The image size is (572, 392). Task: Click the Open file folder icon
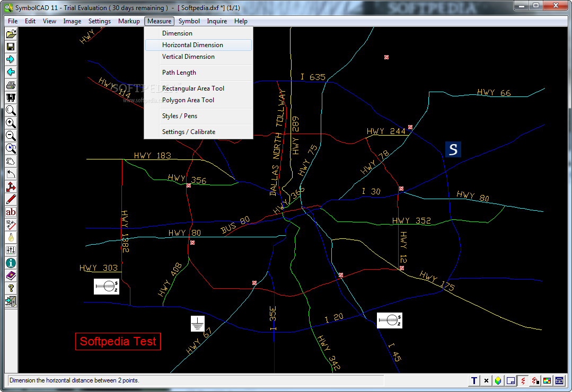(11, 34)
